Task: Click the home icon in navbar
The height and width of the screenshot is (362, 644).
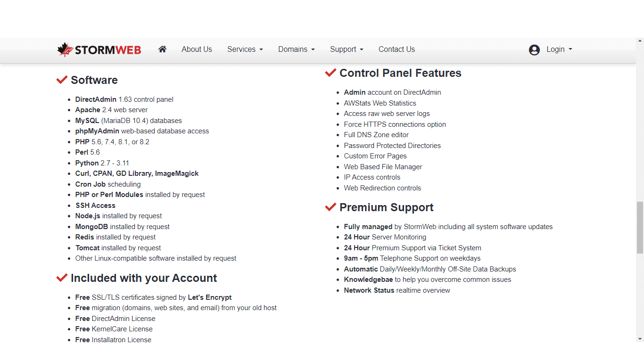Action: 162,49
